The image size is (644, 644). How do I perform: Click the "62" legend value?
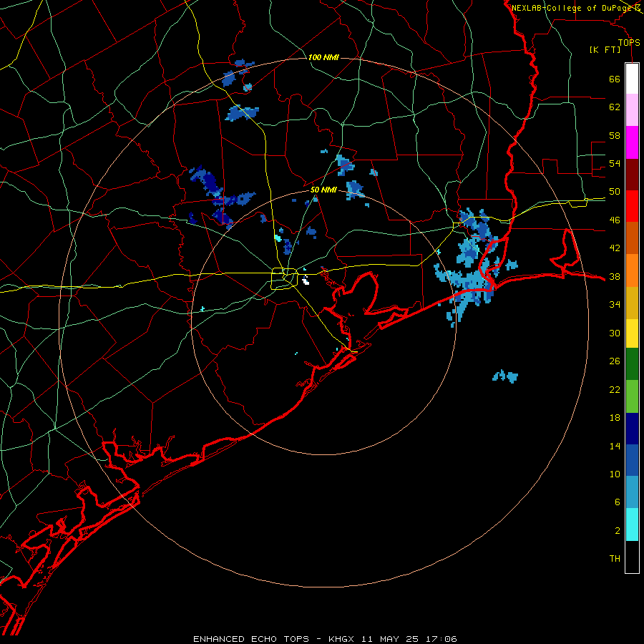615,107
